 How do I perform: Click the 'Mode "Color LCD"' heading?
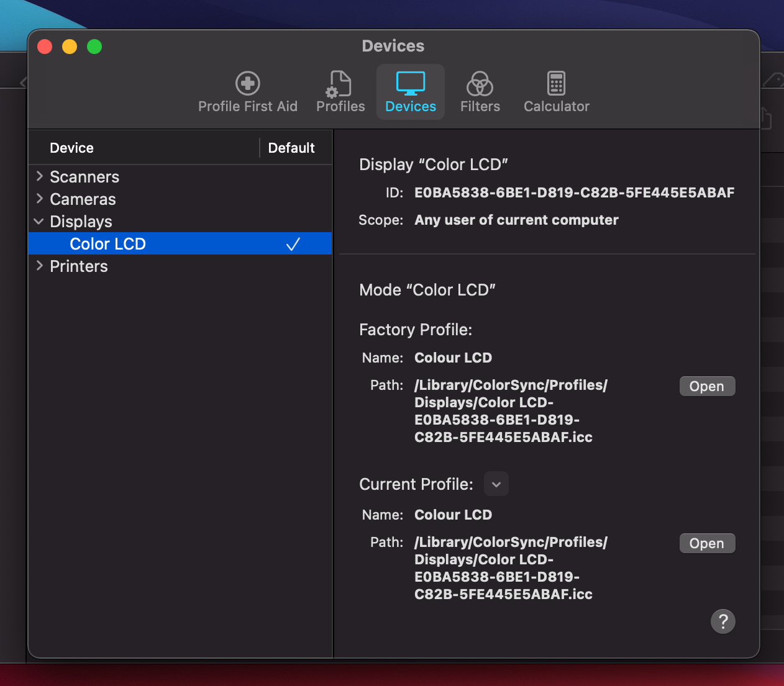tap(427, 290)
